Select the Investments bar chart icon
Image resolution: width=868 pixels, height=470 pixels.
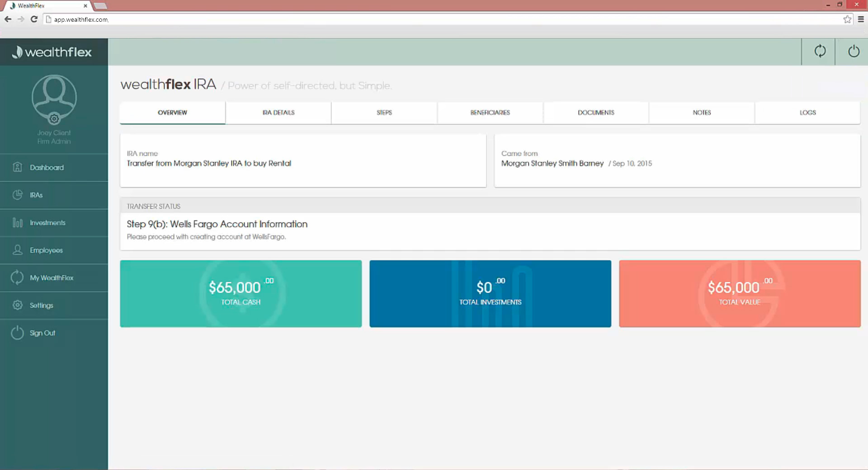point(18,222)
